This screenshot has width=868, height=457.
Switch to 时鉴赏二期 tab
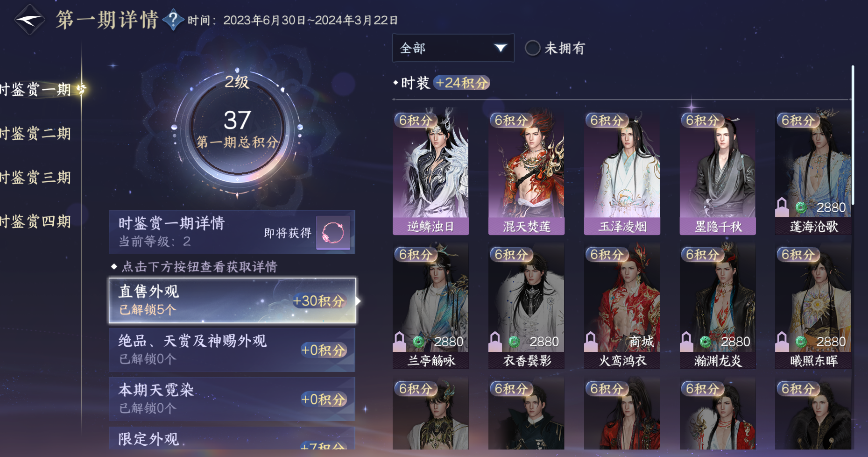35,134
